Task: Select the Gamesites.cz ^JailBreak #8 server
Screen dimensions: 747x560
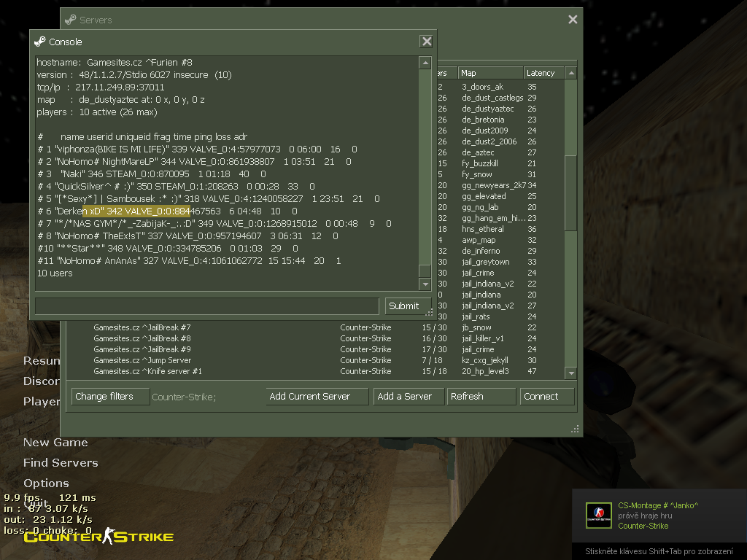Action: 315,338
